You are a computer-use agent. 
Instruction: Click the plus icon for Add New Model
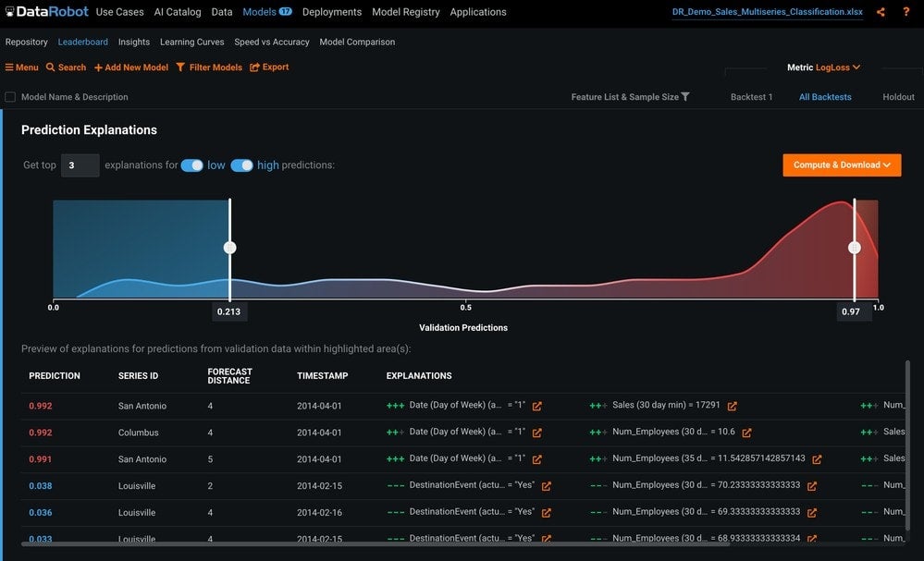pyautogui.click(x=98, y=67)
